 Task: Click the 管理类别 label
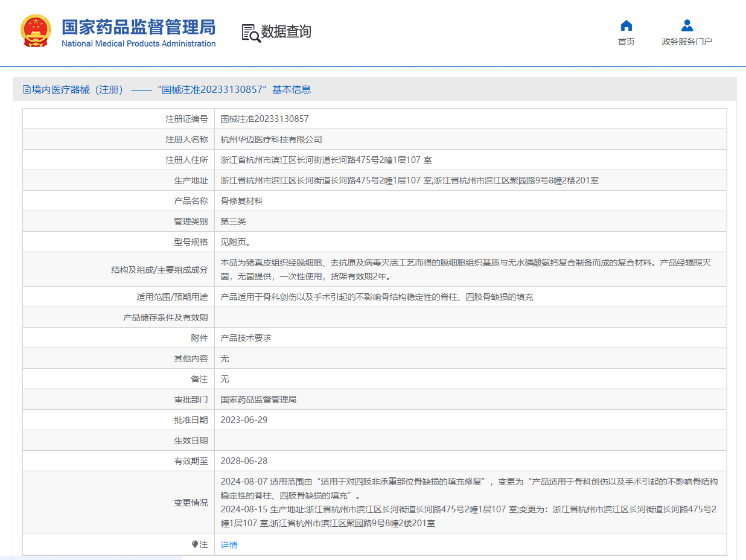point(191,221)
